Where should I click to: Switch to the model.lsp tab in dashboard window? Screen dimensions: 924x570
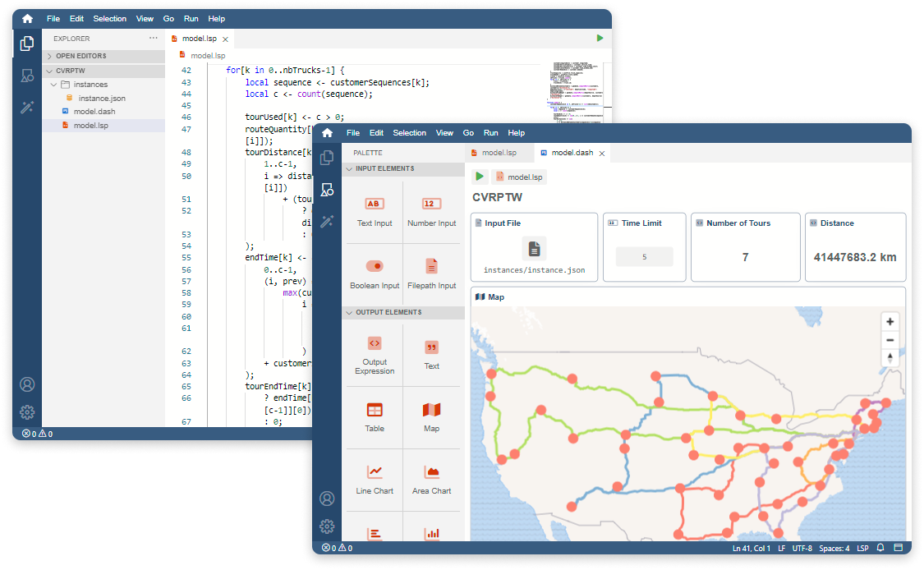[x=499, y=153]
